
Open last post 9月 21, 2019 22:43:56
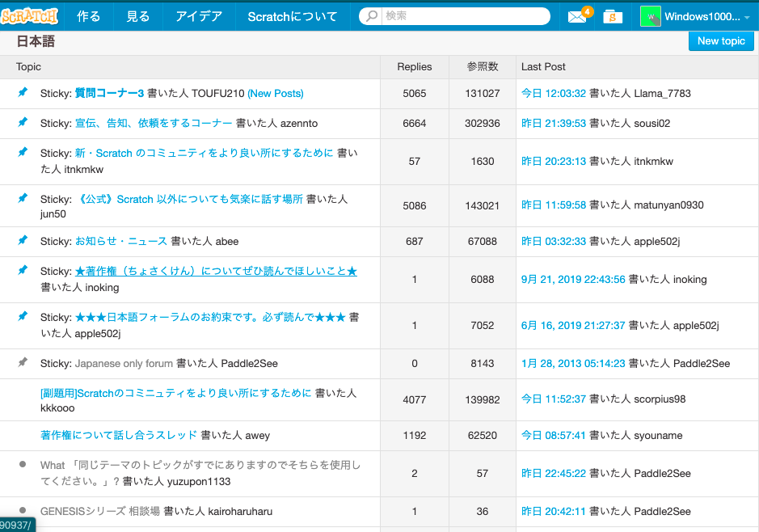click(x=573, y=280)
